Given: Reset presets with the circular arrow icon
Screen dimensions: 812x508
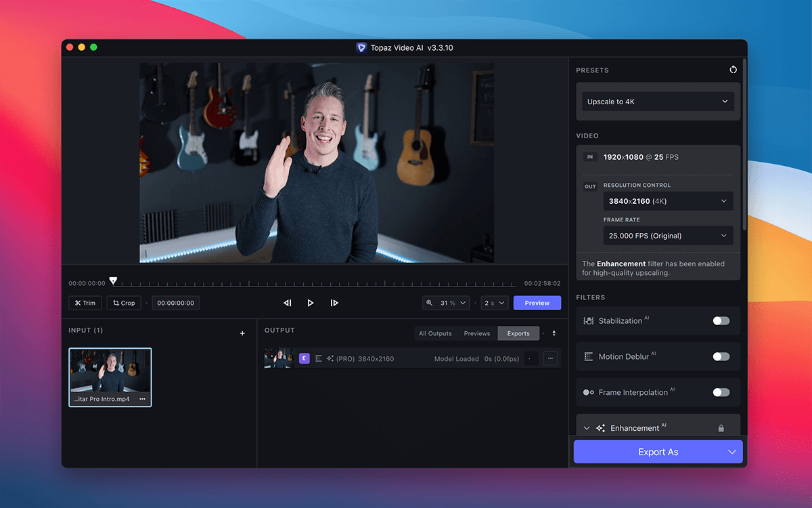Looking at the screenshot, I should click(x=733, y=70).
